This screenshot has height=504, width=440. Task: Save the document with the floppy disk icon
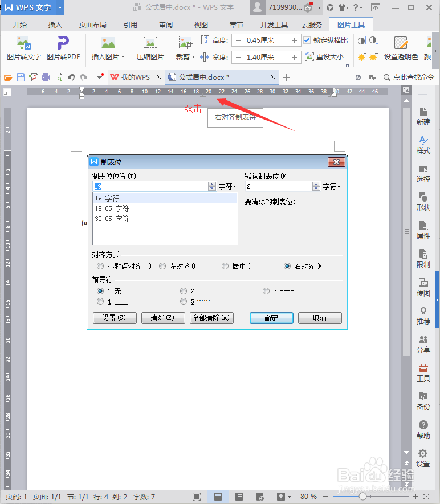[21, 77]
